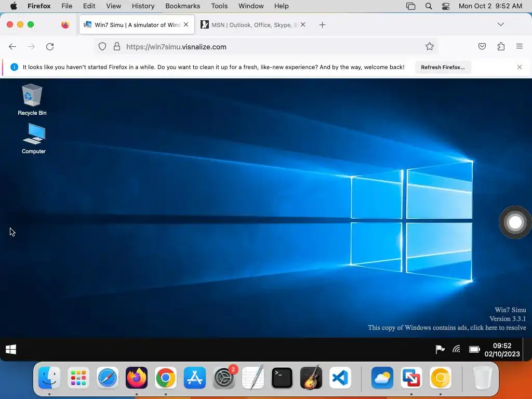The image size is (532, 399).
Task: Click the ads notice link to resolve
Action: [447, 327]
